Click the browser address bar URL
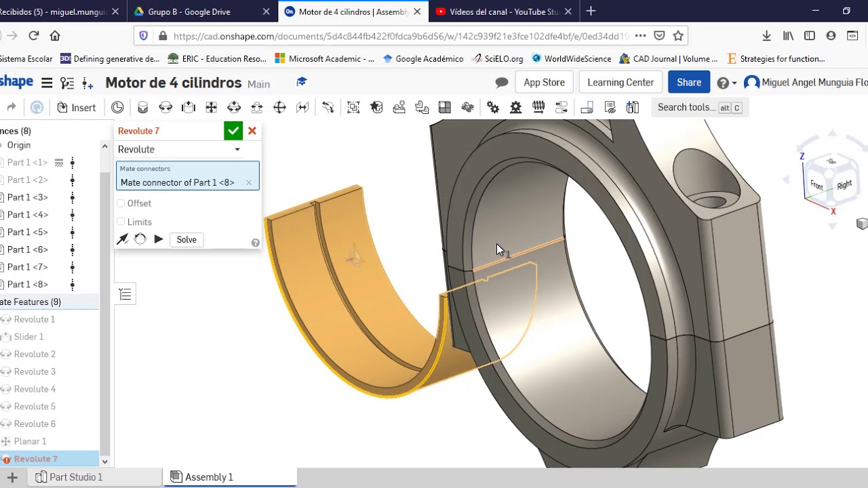Viewport: 868px width, 488px height. (x=400, y=36)
